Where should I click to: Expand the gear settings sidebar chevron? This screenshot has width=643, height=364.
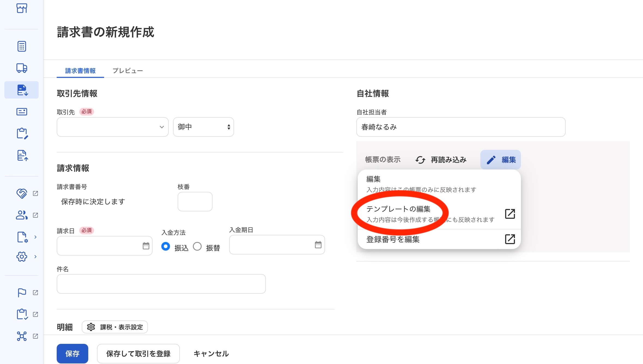click(35, 257)
